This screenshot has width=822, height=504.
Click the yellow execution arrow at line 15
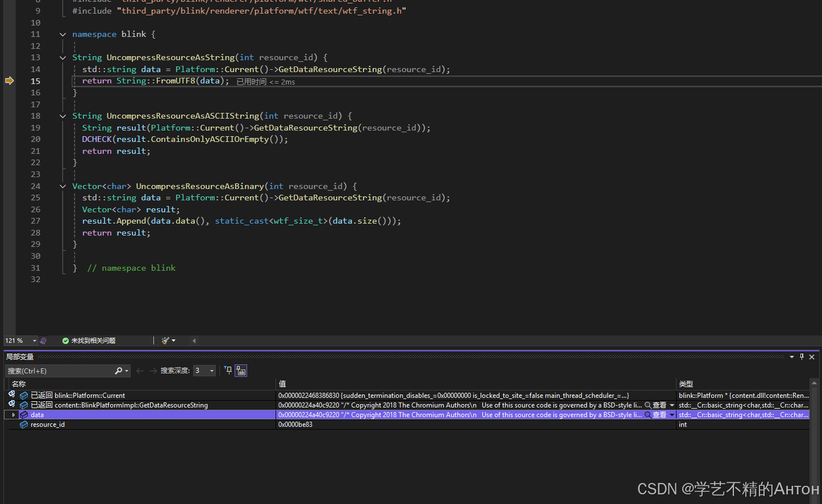(9, 81)
